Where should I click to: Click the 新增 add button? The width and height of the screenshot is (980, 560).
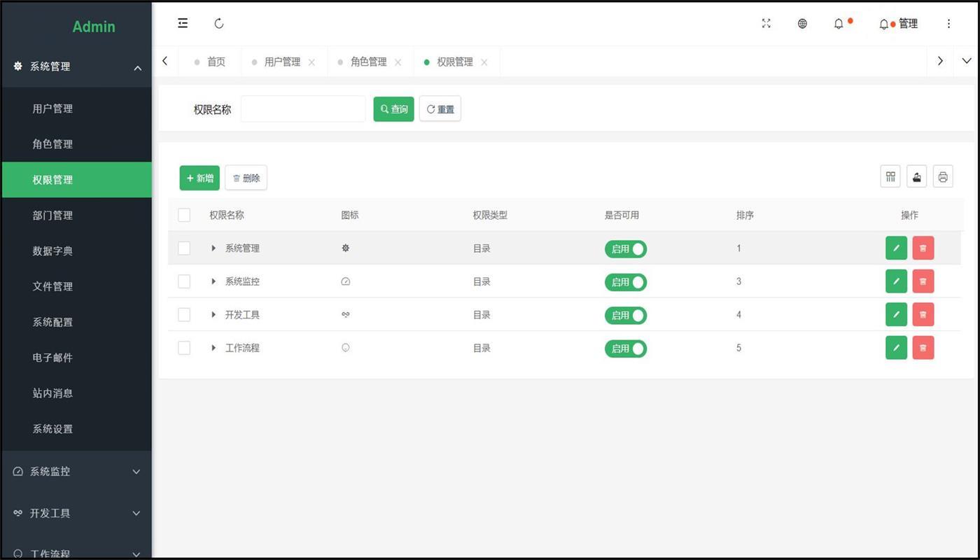tap(199, 178)
